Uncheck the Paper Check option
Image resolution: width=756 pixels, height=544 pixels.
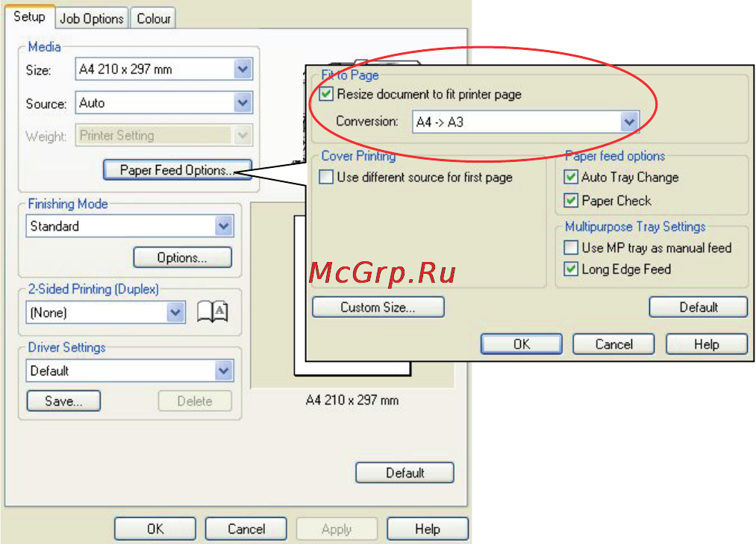[571, 200]
